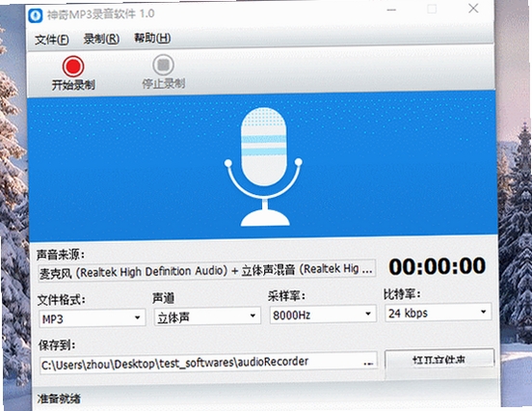The width and height of the screenshot is (532, 411).
Task: Click the 停止录制 label
Action: 164,83
